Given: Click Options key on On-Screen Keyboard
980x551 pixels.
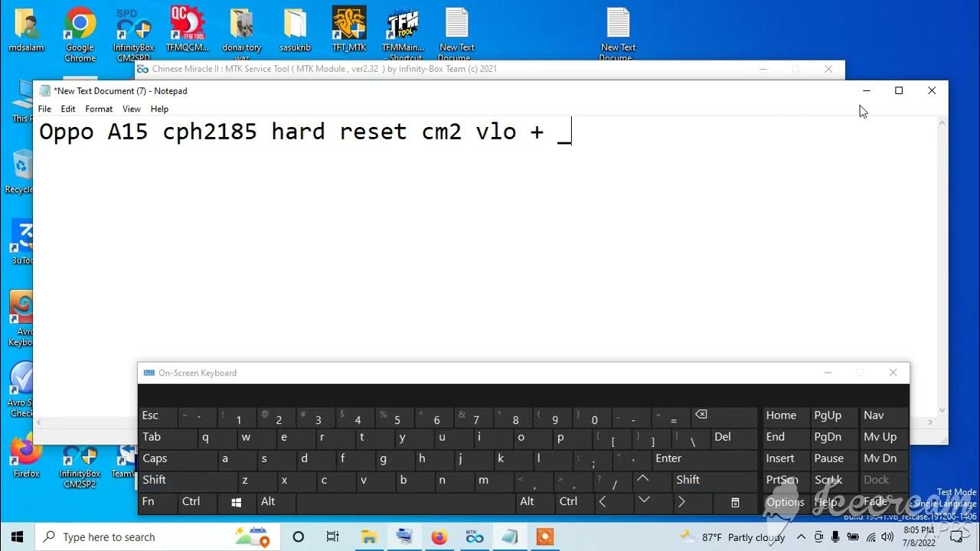Looking at the screenshot, I should pos(786,503).
